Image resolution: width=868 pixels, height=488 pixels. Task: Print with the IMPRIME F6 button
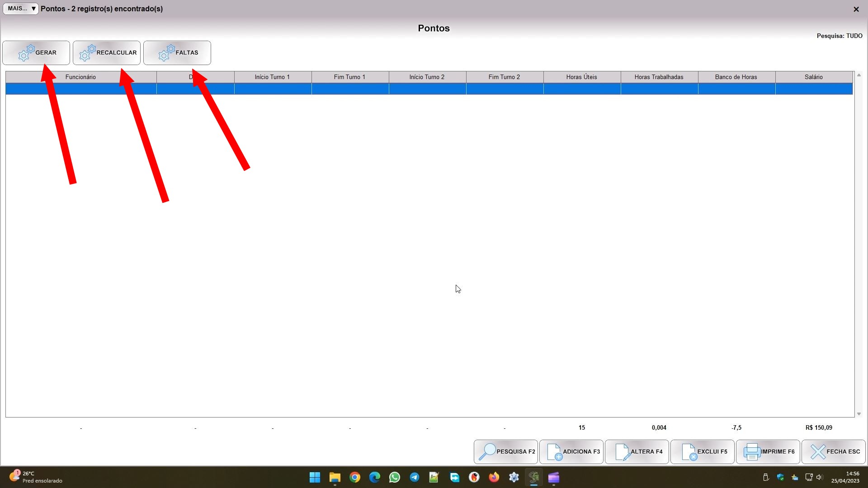(x=768, y=452)
